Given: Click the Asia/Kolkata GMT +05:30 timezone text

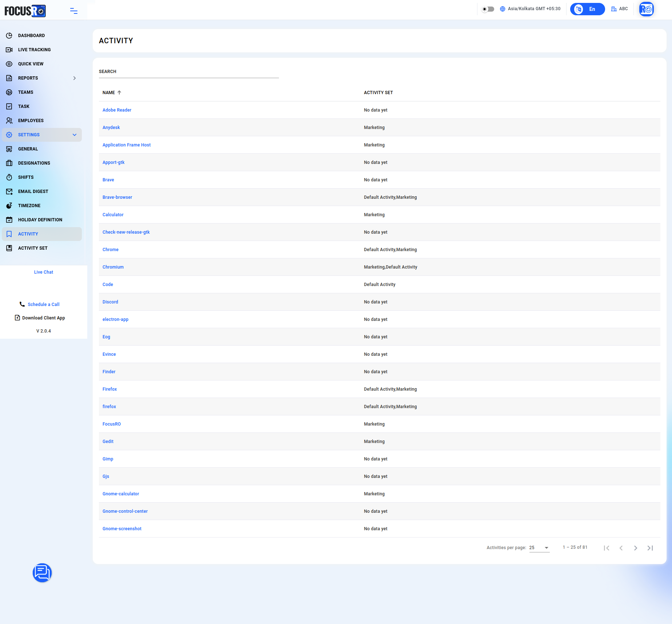Looking at the screenshot, I should 534,9.
